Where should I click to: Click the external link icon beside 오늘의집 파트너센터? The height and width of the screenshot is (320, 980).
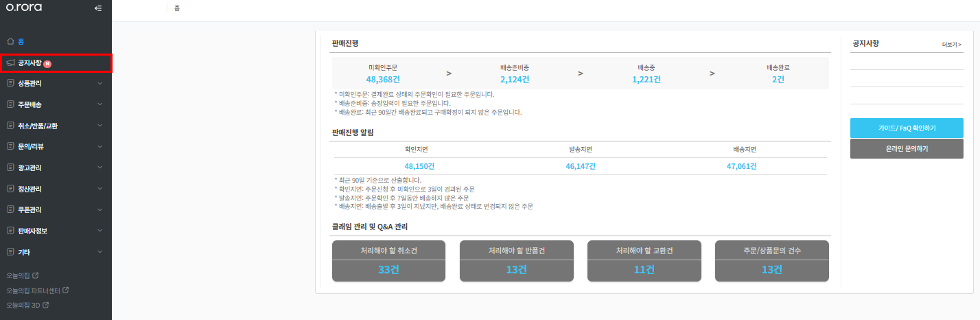66,290
